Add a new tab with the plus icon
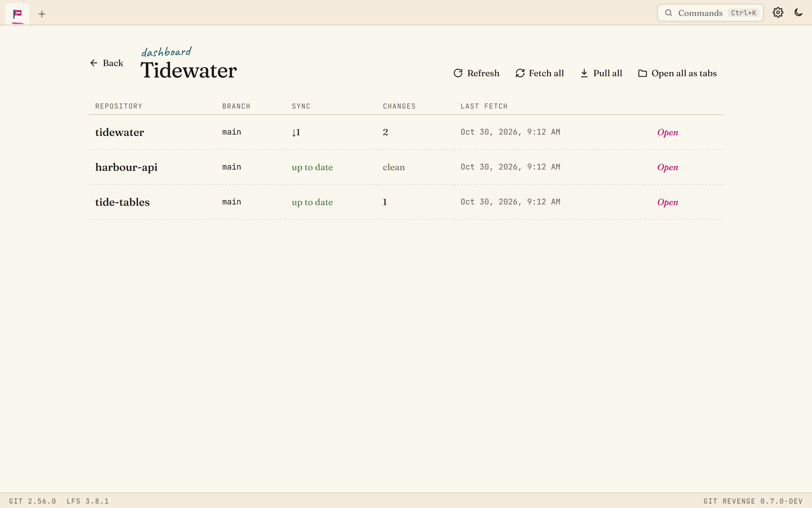812x508 pixels. (42, 14)
